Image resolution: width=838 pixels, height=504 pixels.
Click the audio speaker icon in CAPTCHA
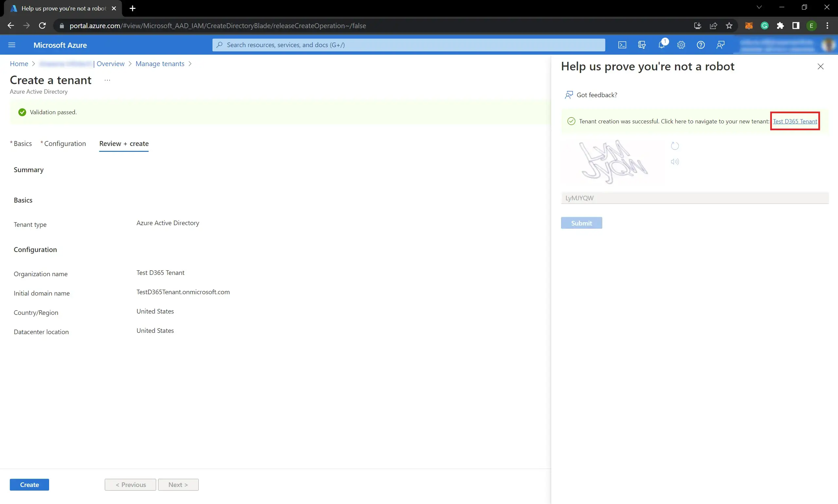click(675, 162)
